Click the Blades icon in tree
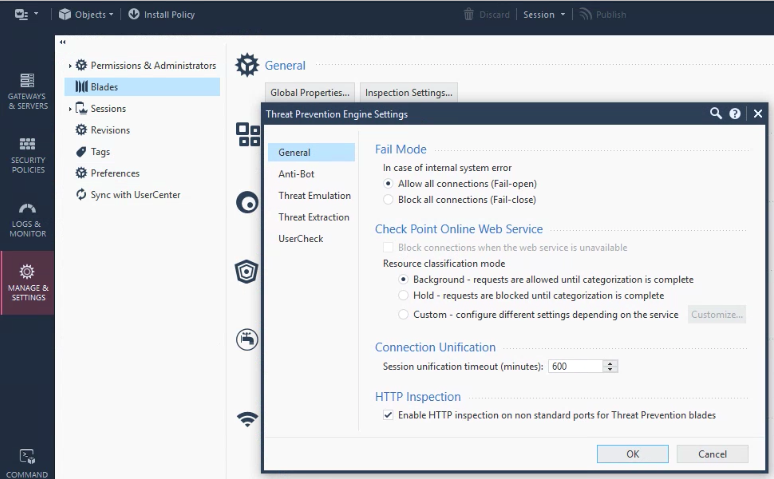This screenshot has height=479, width=774. [81, 87]
